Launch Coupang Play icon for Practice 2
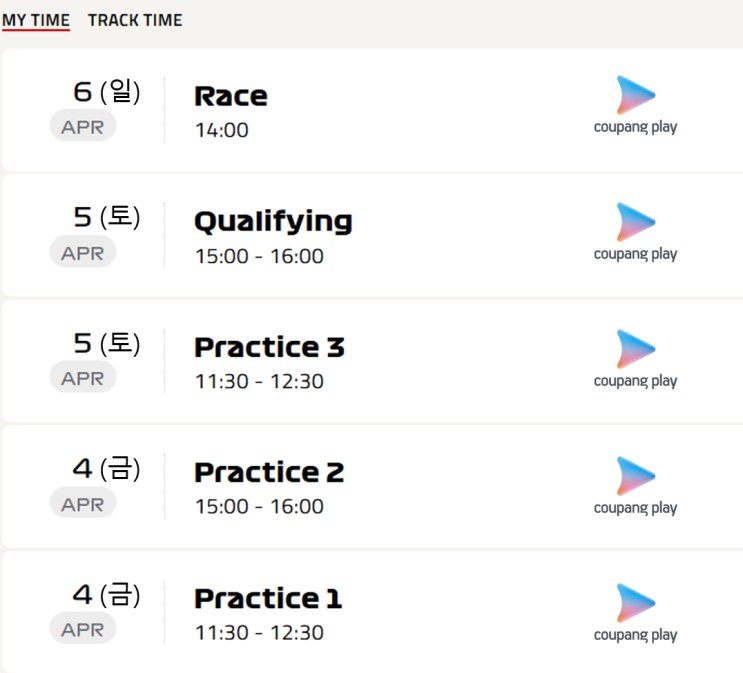743x673 pixels. (635, 476)
